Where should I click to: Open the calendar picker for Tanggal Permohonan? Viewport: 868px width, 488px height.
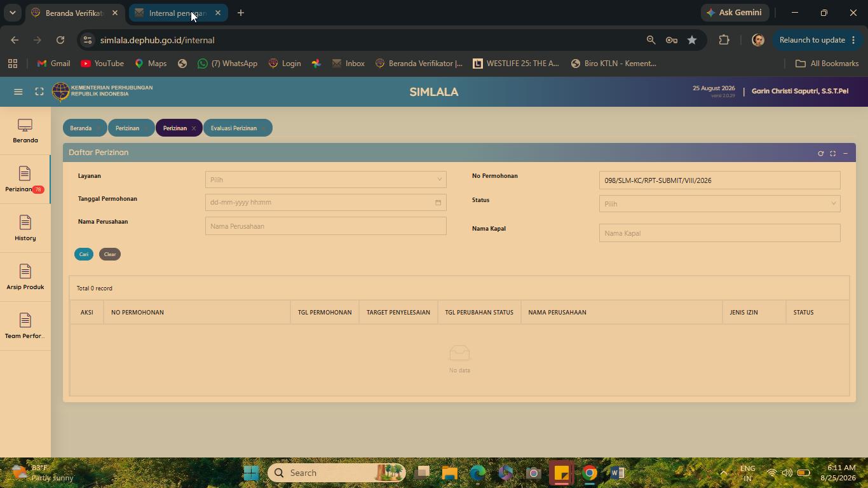click(x=438, y=203)
